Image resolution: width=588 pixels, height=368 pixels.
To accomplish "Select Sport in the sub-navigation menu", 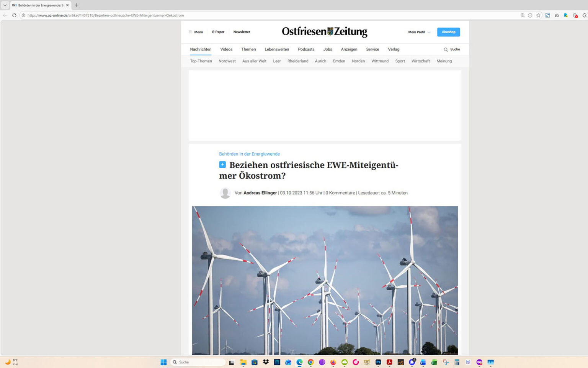I will pos(400,61).
